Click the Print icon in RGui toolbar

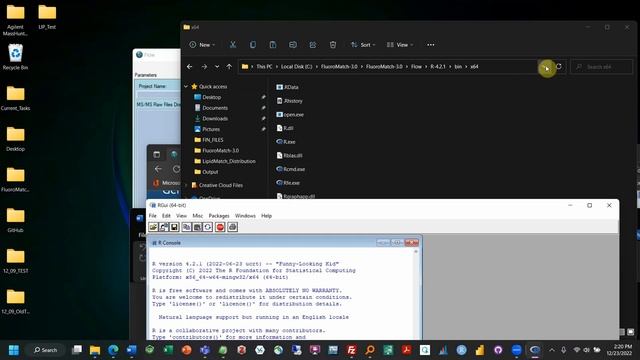(233, 227)
